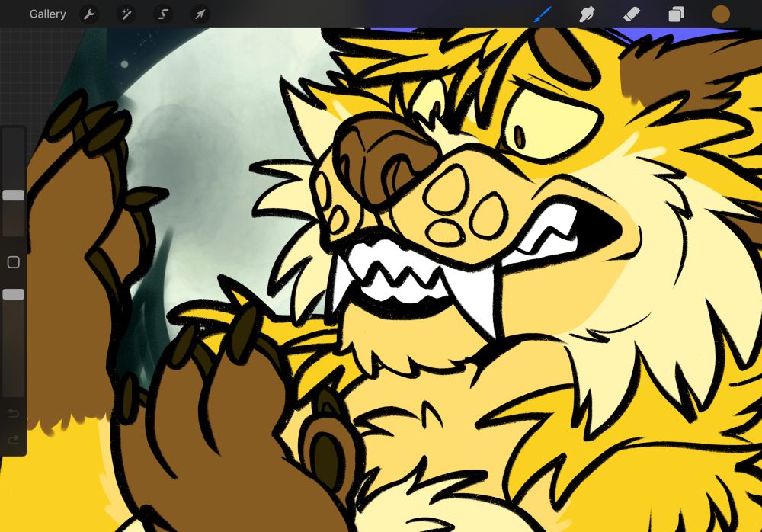Click the brush size slider handle
This screenshot has height=532, width=762.
[14, 195]
